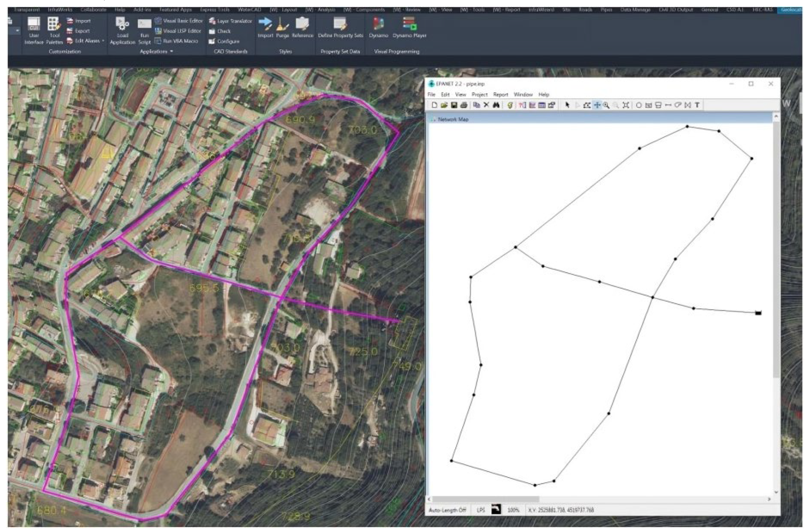
Task: Open the LPS flow units selector
Action: coord(480,510)
